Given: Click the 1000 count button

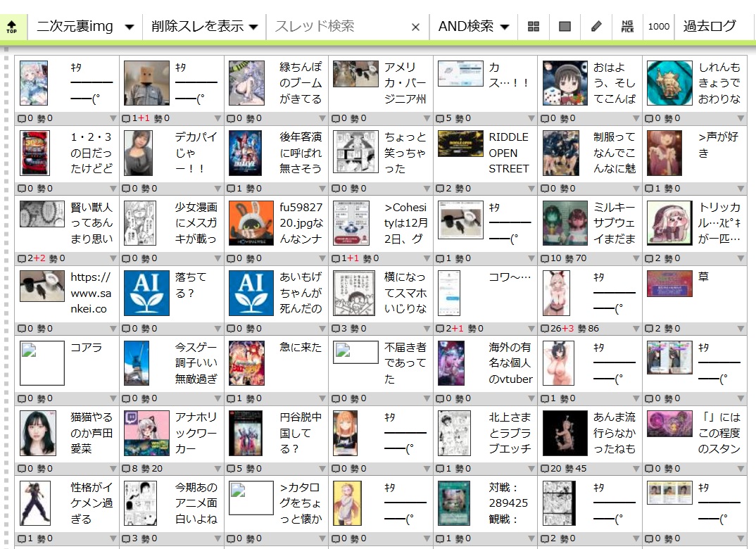Looking at the screenshot, I should pos(658,27).
